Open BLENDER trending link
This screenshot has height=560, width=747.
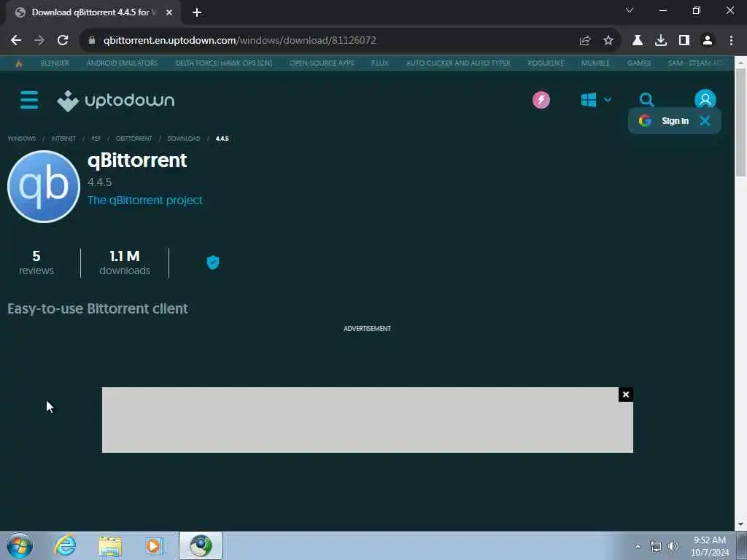(55, 63)
